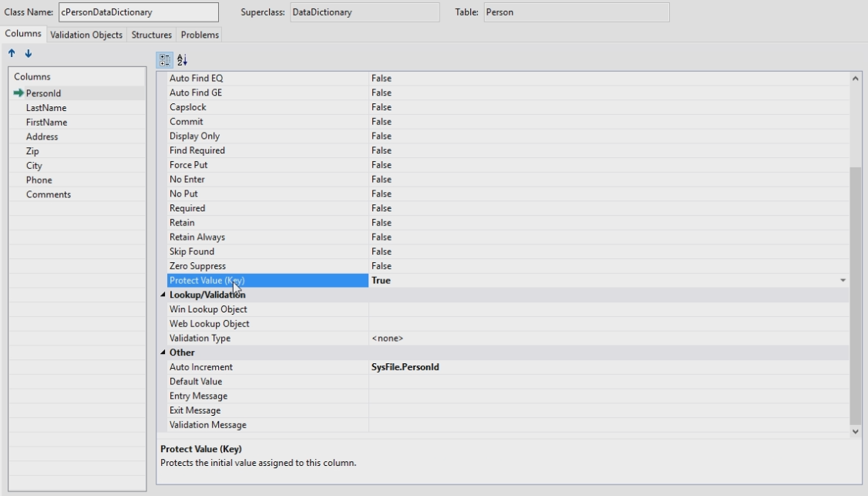Click the move column down arrow
Image resolution: width=868 pixels, height=496 pixels.
click(29, 54)
